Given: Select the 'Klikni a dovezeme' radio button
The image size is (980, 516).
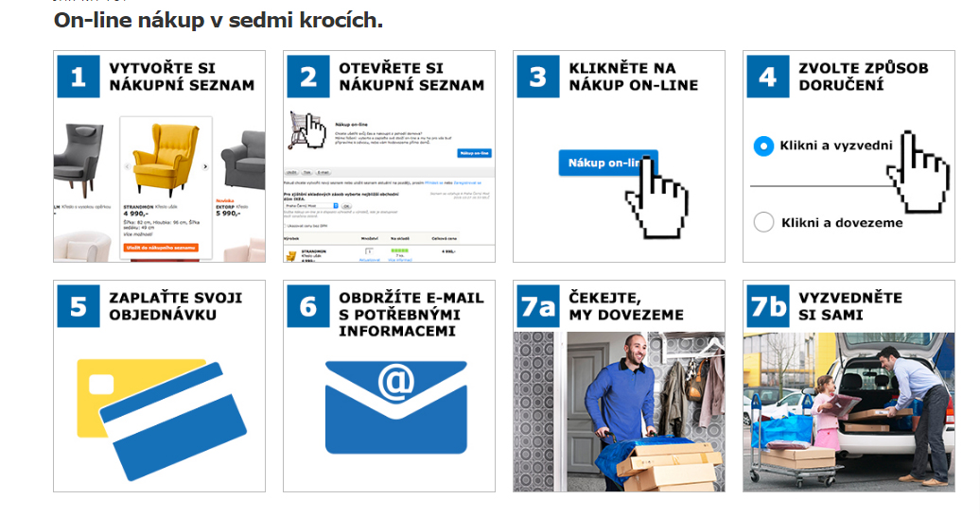Looking at the screenshot, I should click(763, 222).
